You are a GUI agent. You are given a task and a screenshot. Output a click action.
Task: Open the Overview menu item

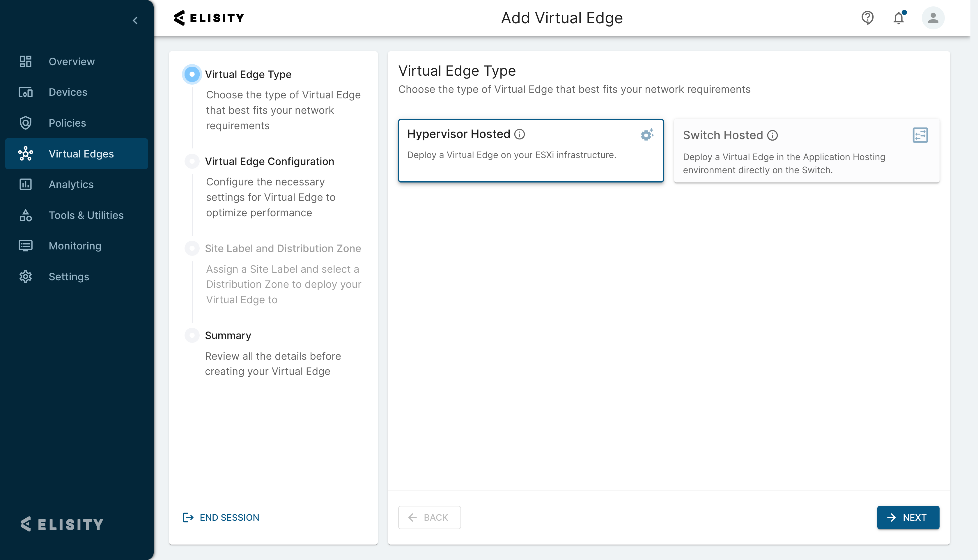point(77,61)
